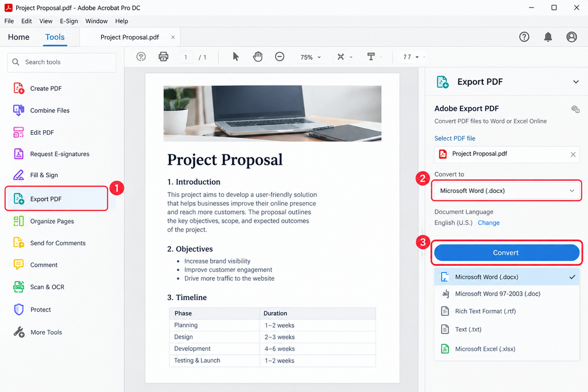Open the Edit menu
588x392 pixels.
click(26, 21)
